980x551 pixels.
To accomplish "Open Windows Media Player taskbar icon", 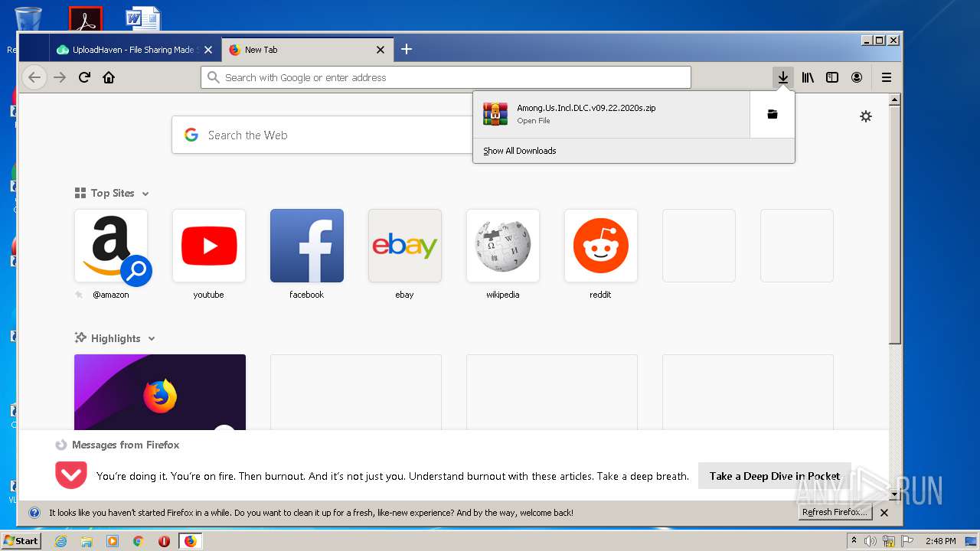I will [x=113, y=541].
